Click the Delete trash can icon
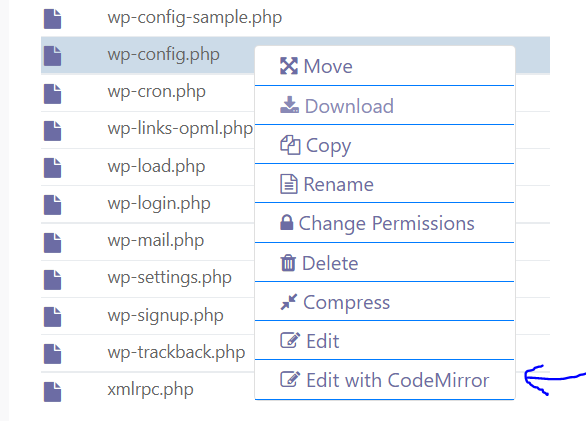Viewport: 586px width, 421px height. (288, 262)
